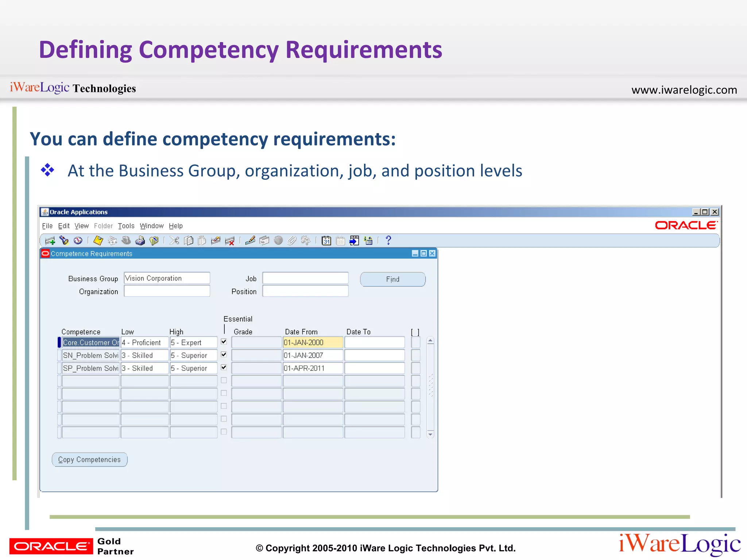Click the Edit Field pencil icon
747x560 pixels.
(x=250, y=241)
